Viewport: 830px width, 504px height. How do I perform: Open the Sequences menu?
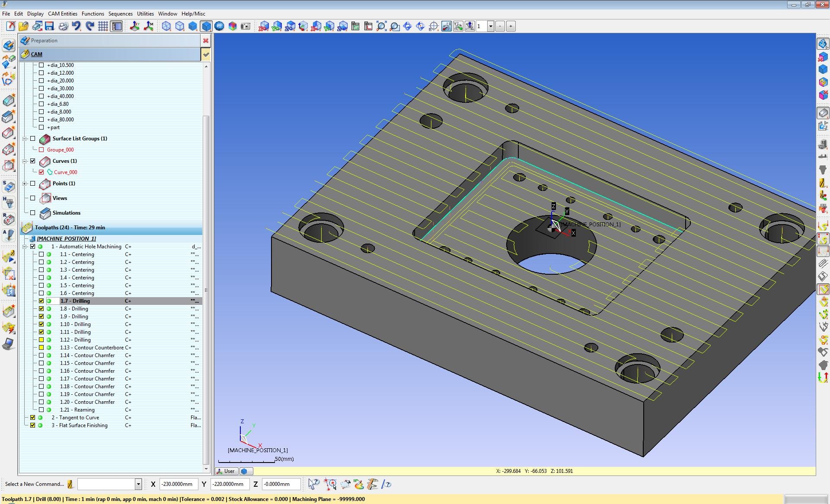pyautogui.click(x=120, y=14)
